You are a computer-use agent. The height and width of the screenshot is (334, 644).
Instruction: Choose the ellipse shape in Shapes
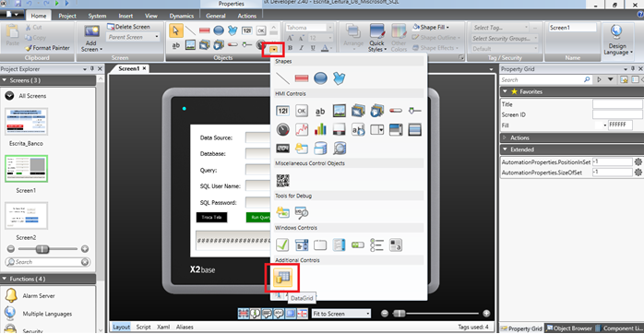pyautogui.click(x=320, y=78)
